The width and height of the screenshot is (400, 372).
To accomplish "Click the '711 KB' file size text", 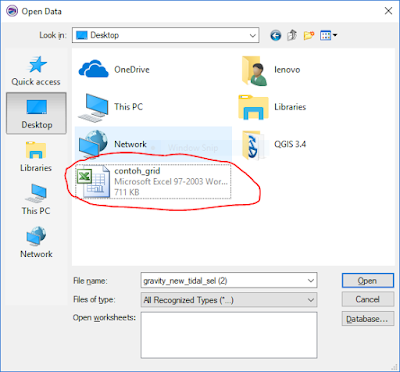I will coord(127,192).
